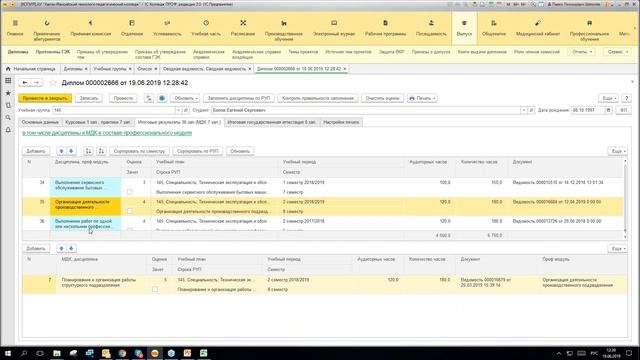This screenshot has height=360, width=640.
Task: Move row up in the МДК table
Action: [x=61, y=249]
